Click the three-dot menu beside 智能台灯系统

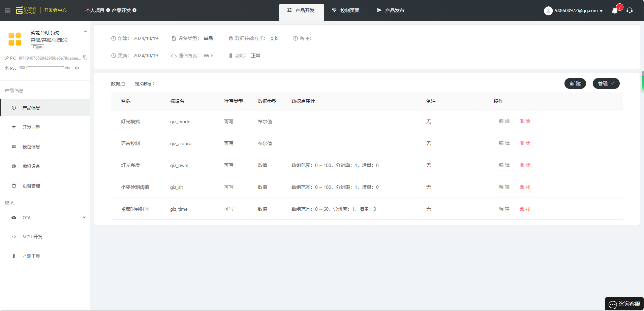[85, 31]
